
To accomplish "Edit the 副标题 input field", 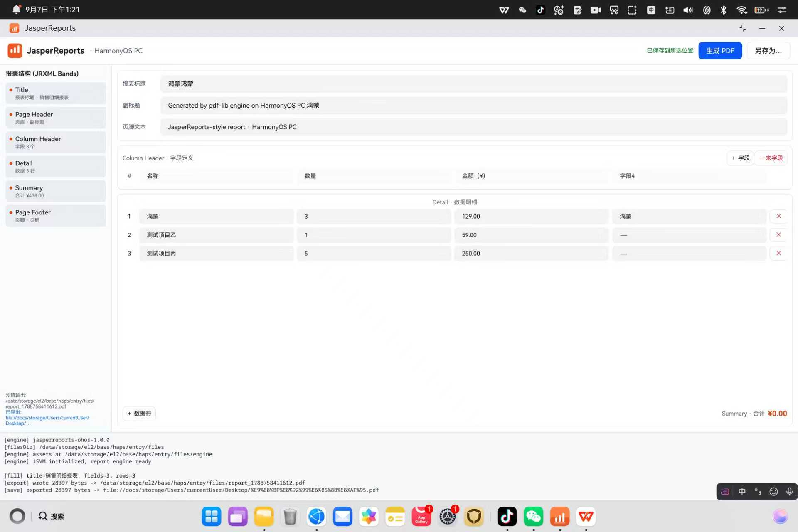I will 474,106.
